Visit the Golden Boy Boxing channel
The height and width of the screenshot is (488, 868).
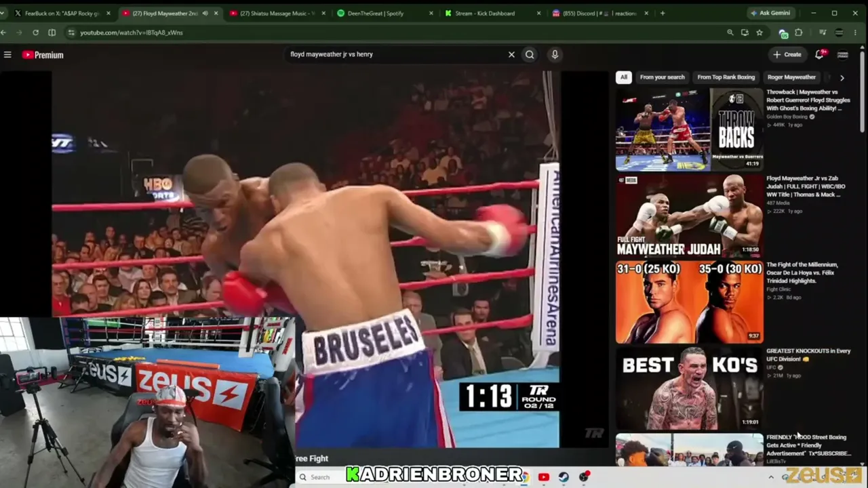[788, 117]
